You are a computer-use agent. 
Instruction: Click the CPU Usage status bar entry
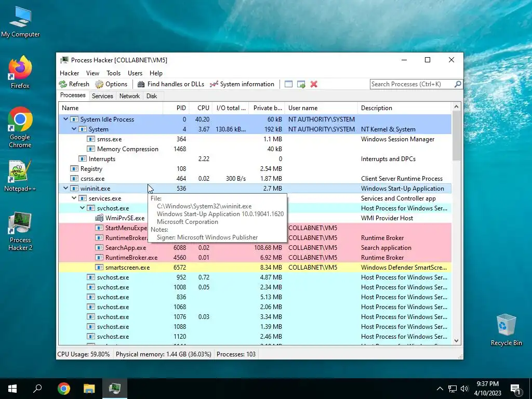coord(84,354)
